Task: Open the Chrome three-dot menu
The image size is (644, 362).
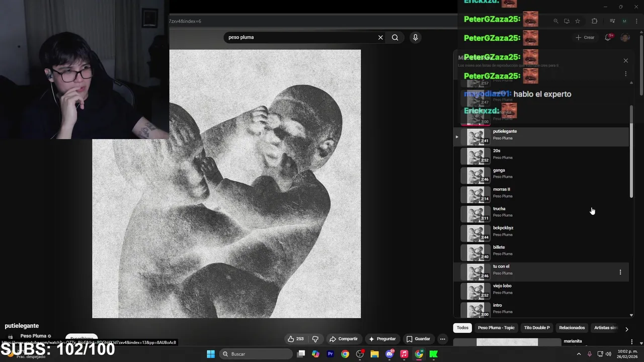Action: pyautogui.click(x=635, y=21)
